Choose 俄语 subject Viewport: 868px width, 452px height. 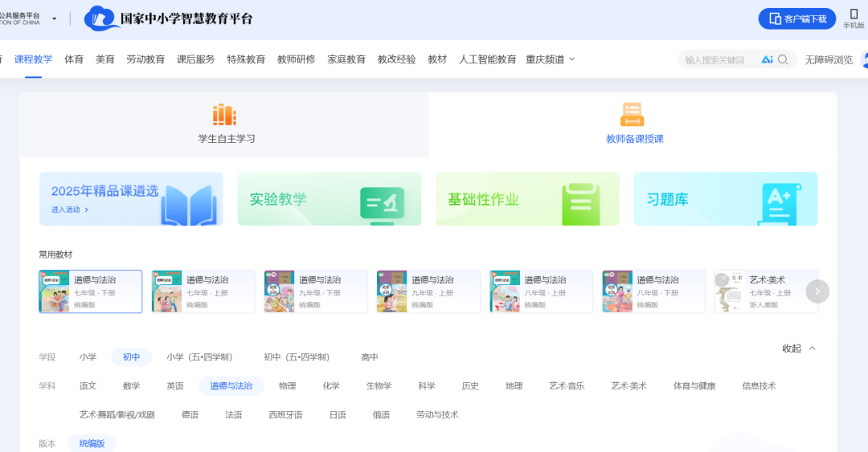pos(381,414)
